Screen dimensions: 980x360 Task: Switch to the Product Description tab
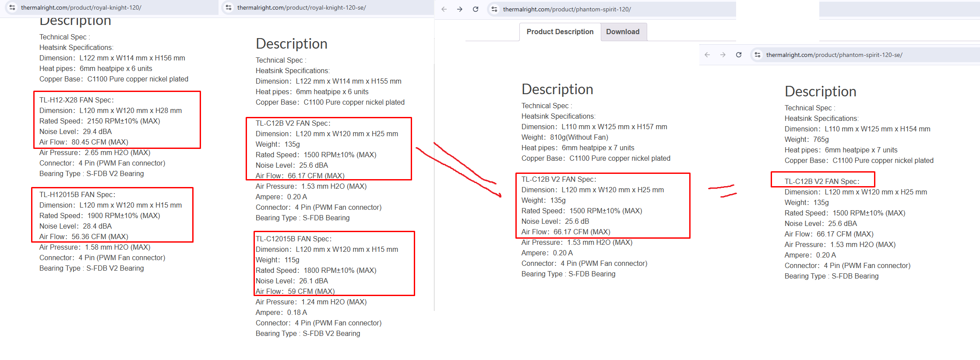pyautogui.click(x=560, y=32)
